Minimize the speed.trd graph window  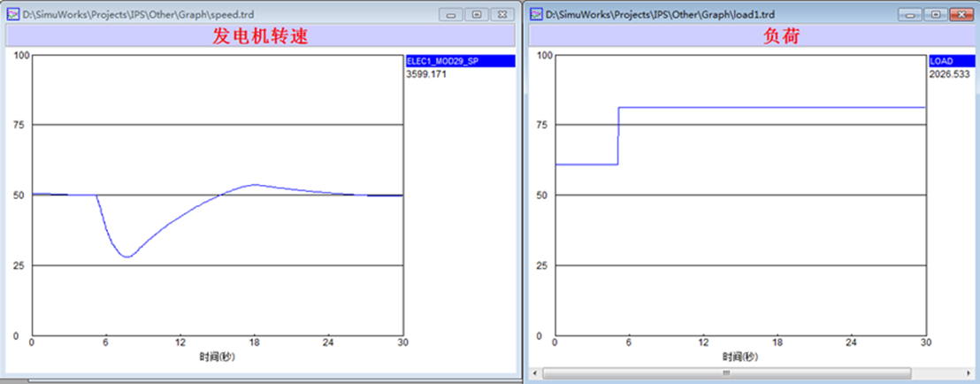[x=452, y=15]
